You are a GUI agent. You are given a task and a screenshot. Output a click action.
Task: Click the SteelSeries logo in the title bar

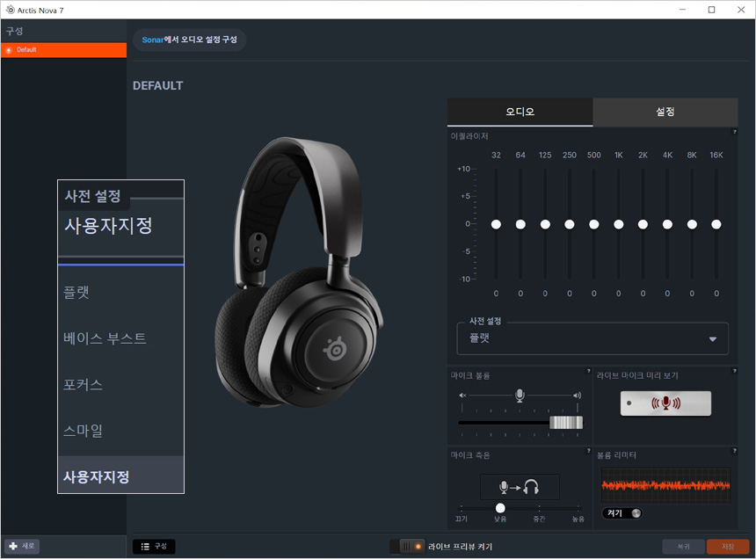tap(9, 10)
